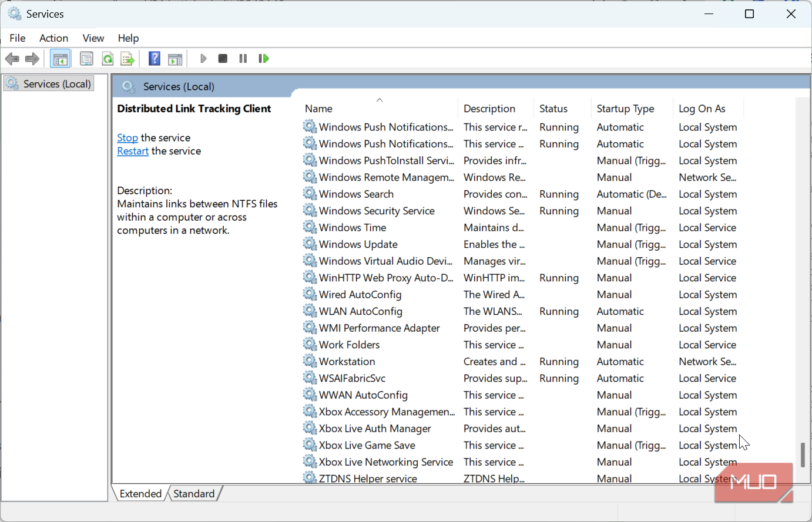Select the WSAIFabricSvc service
The width and height of the screenshot is (812, 522).
(520, 378)
